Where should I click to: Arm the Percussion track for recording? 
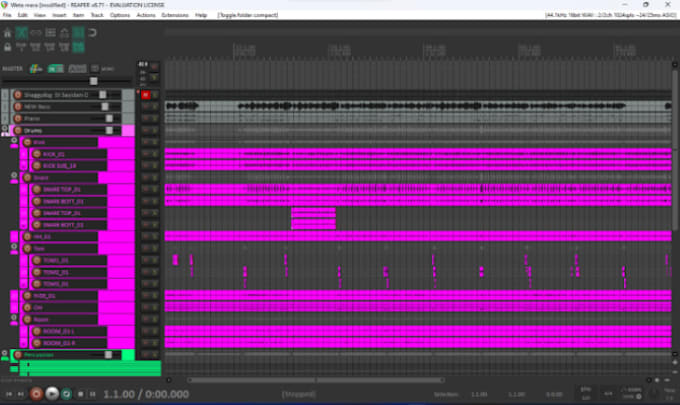click(18, 355)
